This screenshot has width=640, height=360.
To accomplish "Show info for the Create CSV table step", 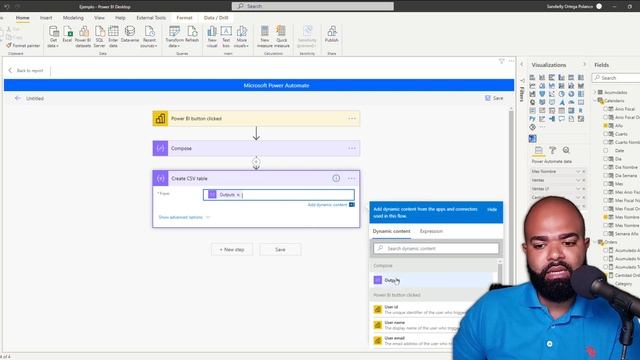I will point(336,178).
